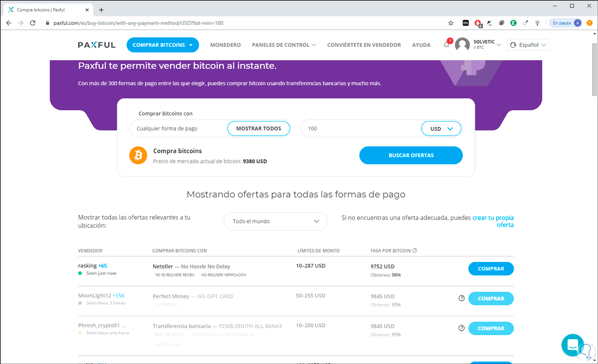Click the orange alert icon in Chrome toolbar
Viewport: 598px width, 364px height.
point(590,23)
